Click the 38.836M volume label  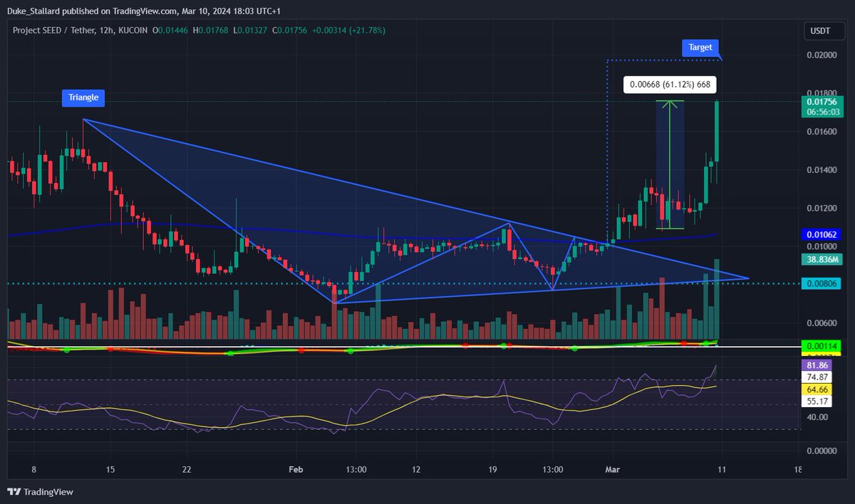[x=822, y=261]
